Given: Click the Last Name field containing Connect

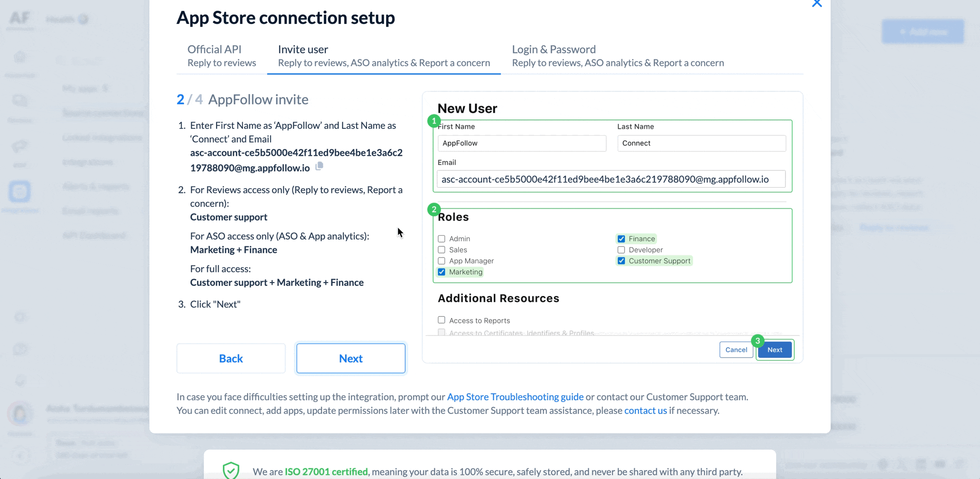Looking at the screenshot, I should pyautogui.click(x=702, y=143).
